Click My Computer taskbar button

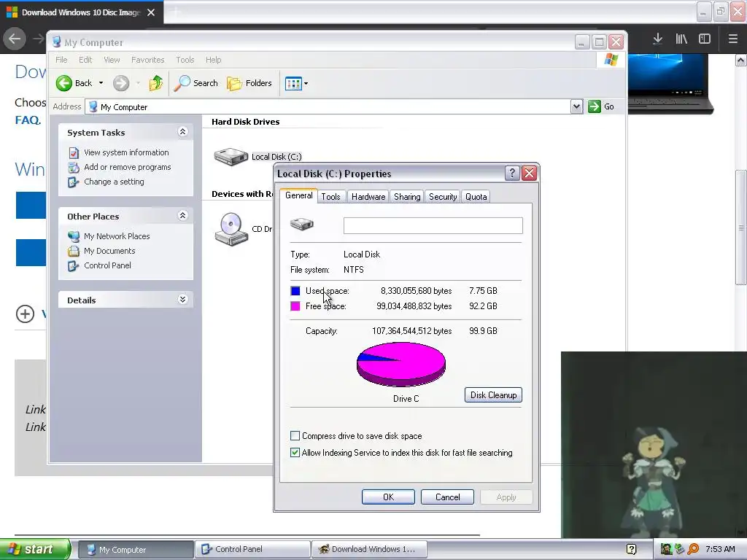(136, 550)
